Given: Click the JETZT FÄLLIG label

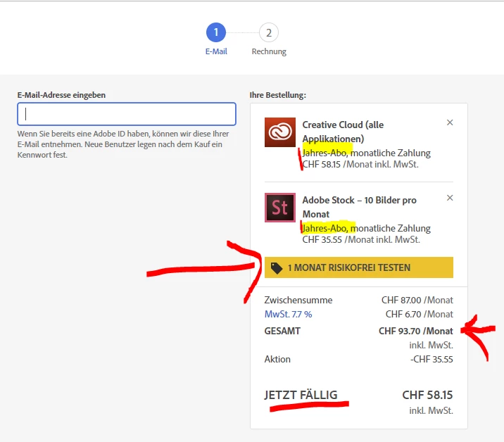Looking at the screenshot, I should coord(301,395).
